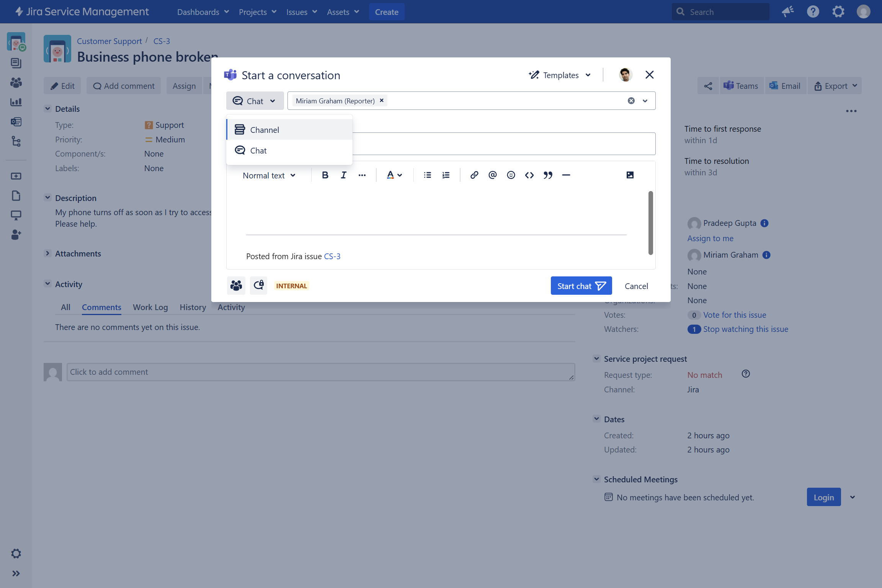Insert an image using the image icon
The width and height of the screenshot is (882, 588).
pyautogui.click(x=630, y=175)
